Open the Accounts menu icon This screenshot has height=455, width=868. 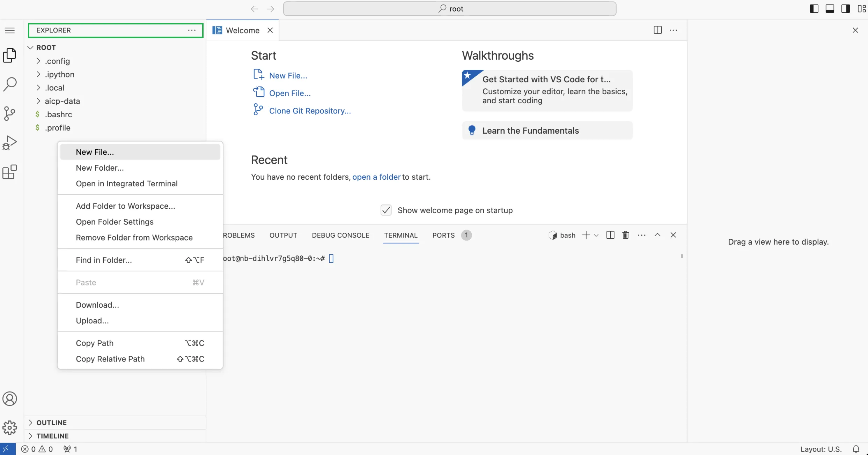pos(10,399)
